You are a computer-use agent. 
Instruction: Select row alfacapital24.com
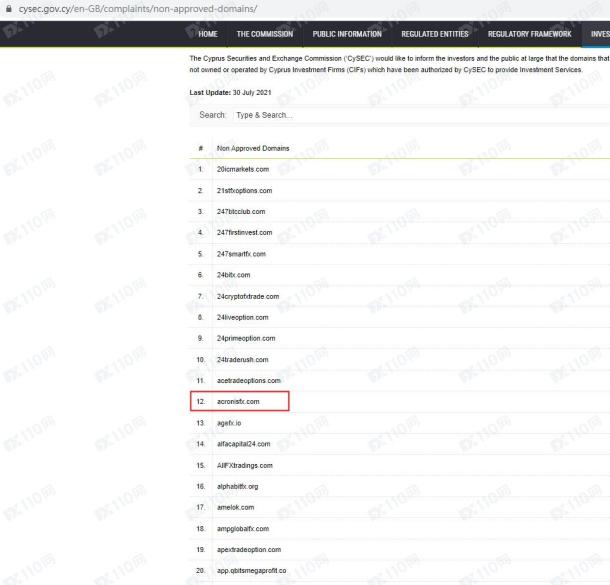tap(400, 444)
